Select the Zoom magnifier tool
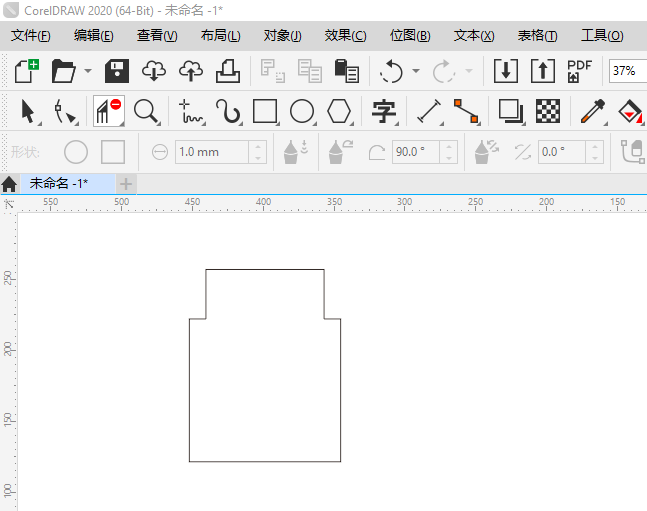 [x=146, y=111]
